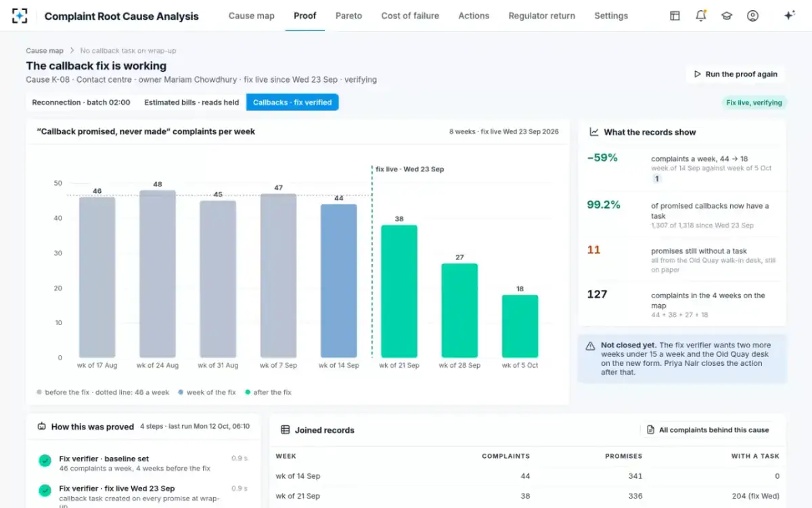This screenshot has height=508, width=812.
Task: Click the robot icon beside How this was proved
Action: (42, 427)
